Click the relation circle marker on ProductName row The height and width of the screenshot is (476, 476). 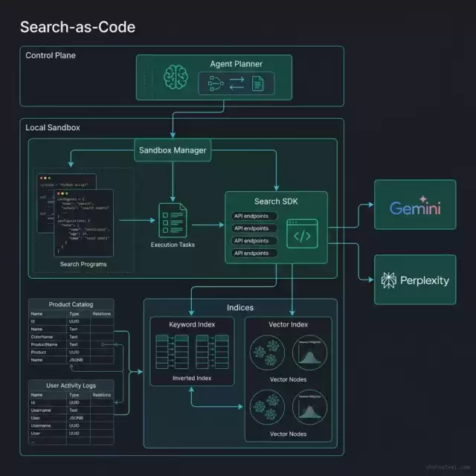pyautogui.click(x=103, y=344)
